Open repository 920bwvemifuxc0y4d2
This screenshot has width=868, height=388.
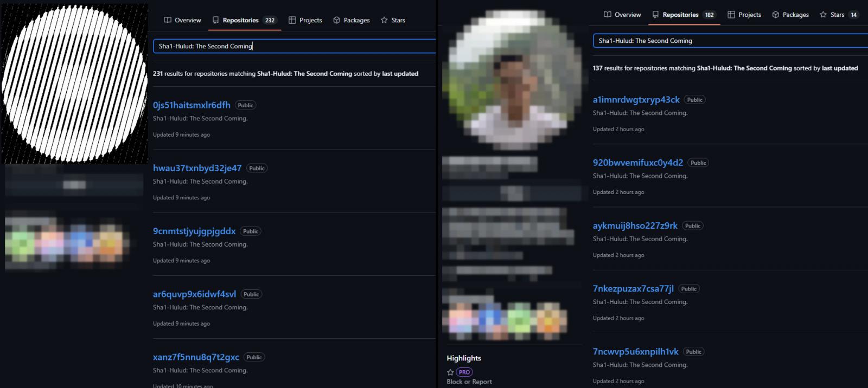[637, 163]
